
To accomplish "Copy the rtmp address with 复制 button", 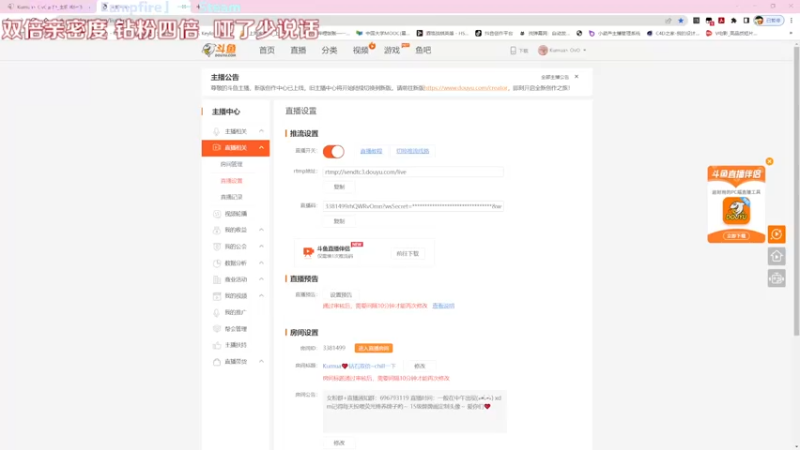I will pos(339,187).
